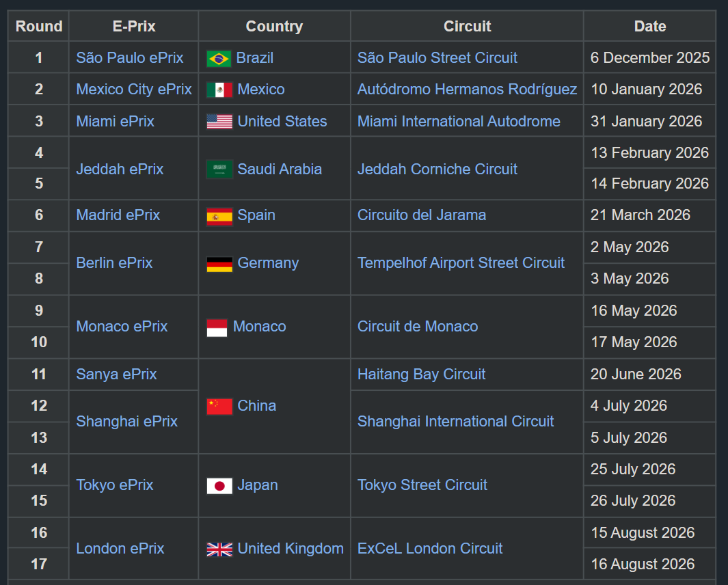Follow the Brazil country link
The image size is (728, 585).
(255, 57)
